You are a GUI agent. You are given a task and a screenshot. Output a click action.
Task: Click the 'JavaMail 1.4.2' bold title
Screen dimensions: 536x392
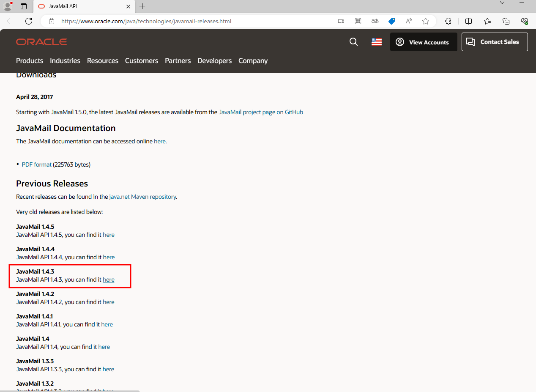point(35,294)
